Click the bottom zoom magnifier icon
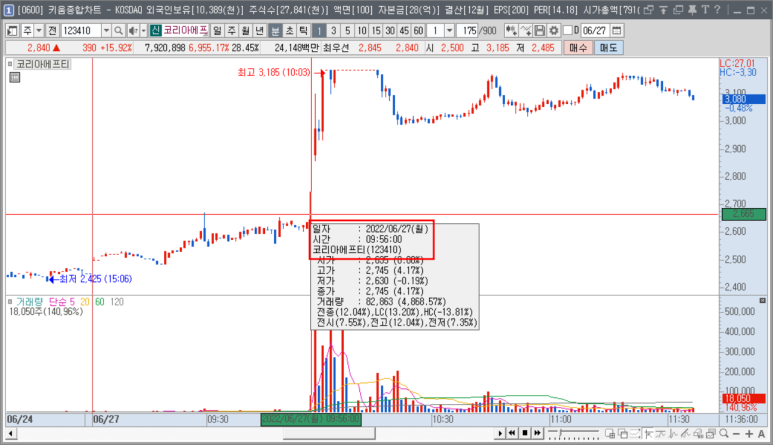Screen dimensions: 773x445 pyautogui.click(x=723, y=433)
